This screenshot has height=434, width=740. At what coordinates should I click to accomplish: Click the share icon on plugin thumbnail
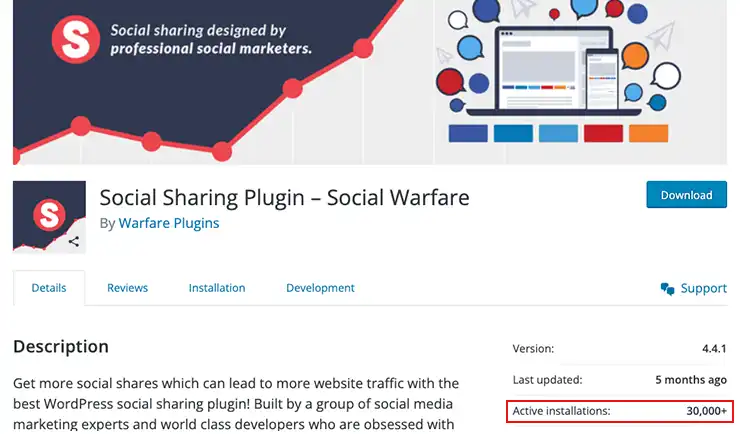[74, 242]
